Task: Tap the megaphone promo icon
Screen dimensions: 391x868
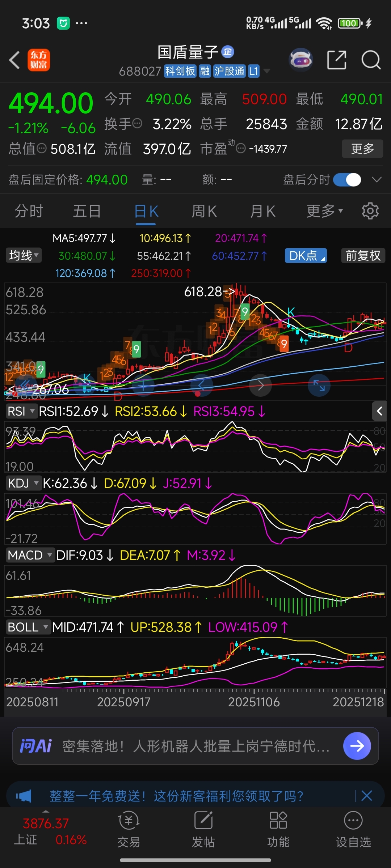Action: click(x=24, y=796)
